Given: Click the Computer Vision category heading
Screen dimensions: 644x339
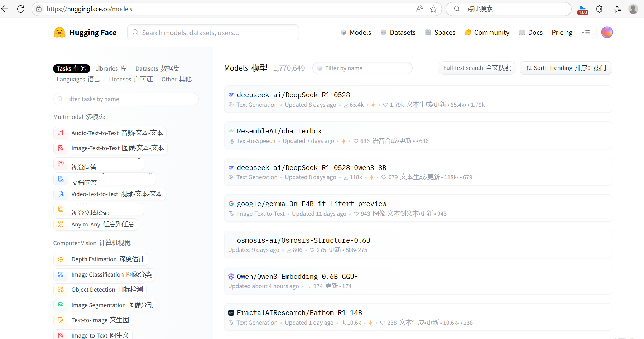Looking at the screenshot, I should click(92, 243).
